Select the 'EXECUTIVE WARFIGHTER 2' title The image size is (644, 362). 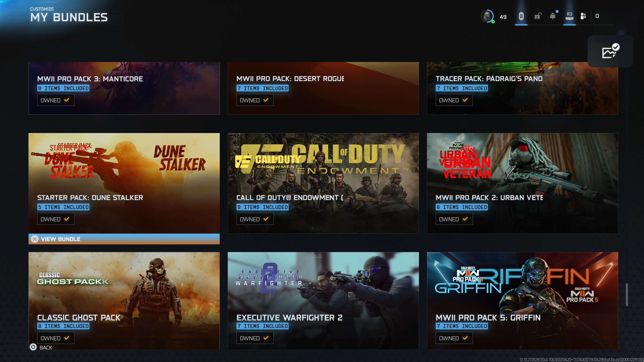pyautogui.click(x=289, y=318)
